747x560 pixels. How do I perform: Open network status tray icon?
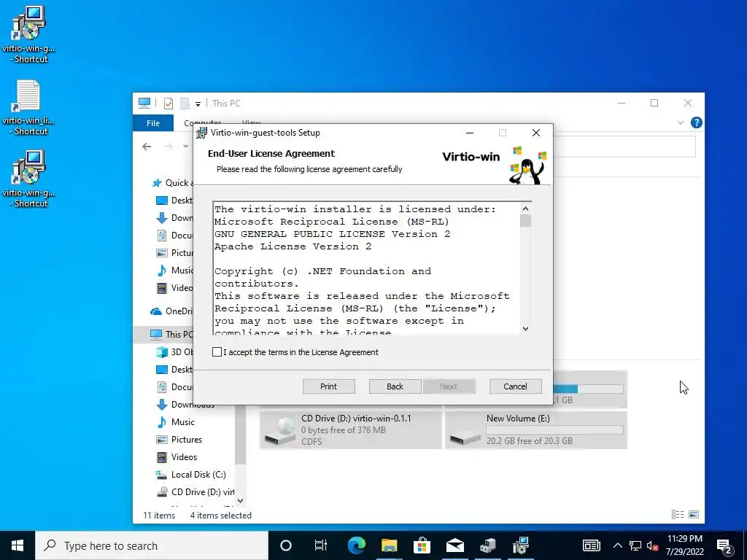(x=635, y=545)
